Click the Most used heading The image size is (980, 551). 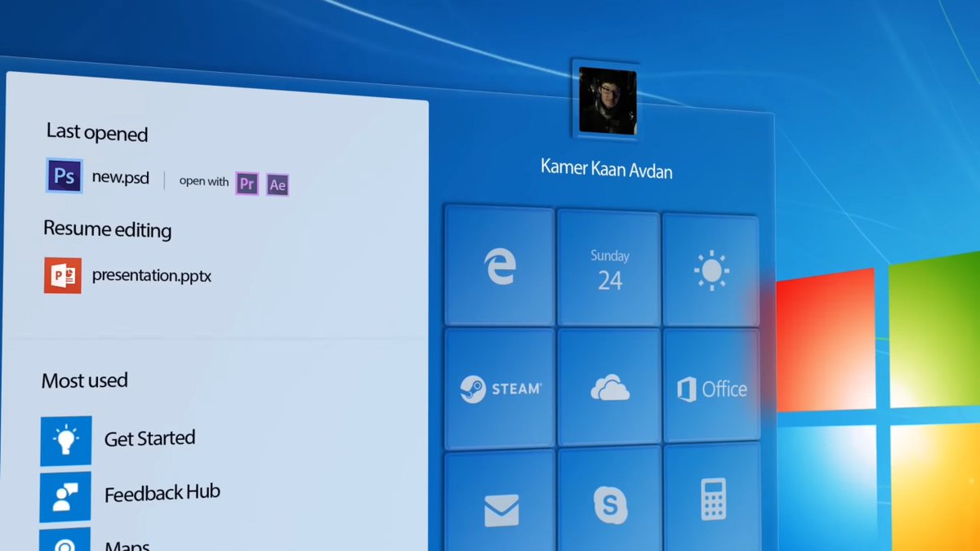tap(85, 380)
